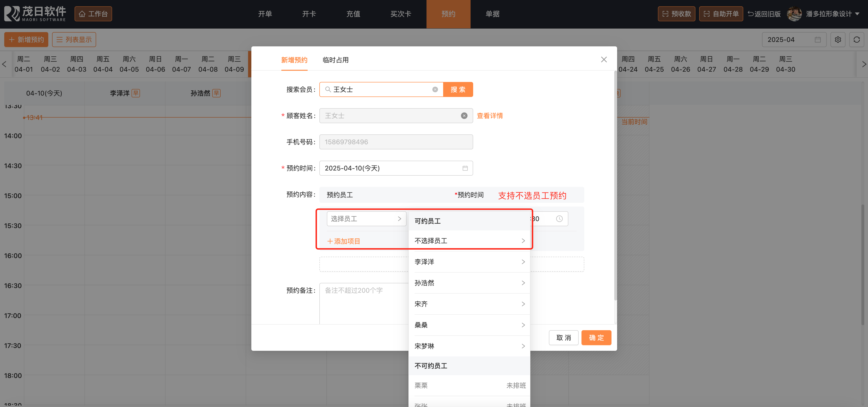The width and height of the screenshot is (868, 407).
Task: Click the clock icon in time picker
Action: 559,219
